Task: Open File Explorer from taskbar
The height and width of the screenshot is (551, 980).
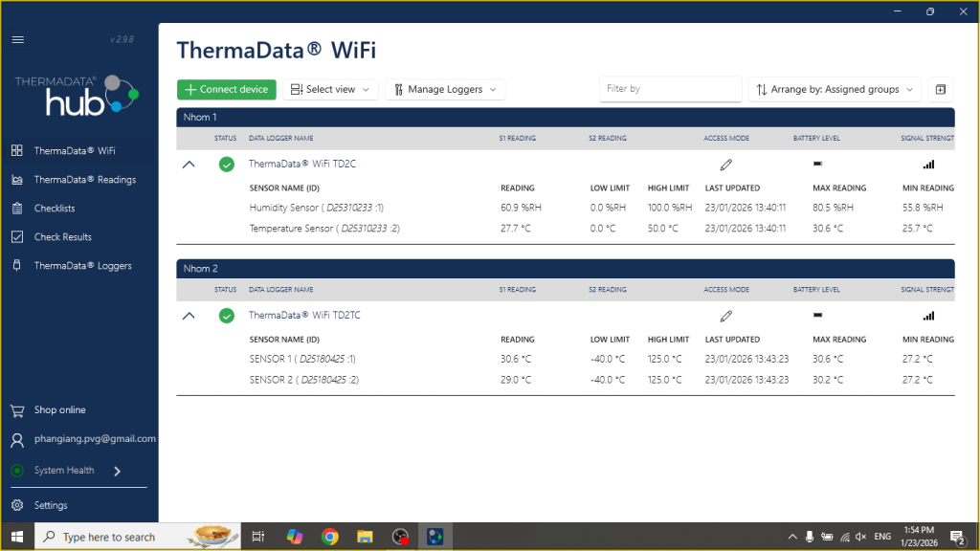Action: 365,537
